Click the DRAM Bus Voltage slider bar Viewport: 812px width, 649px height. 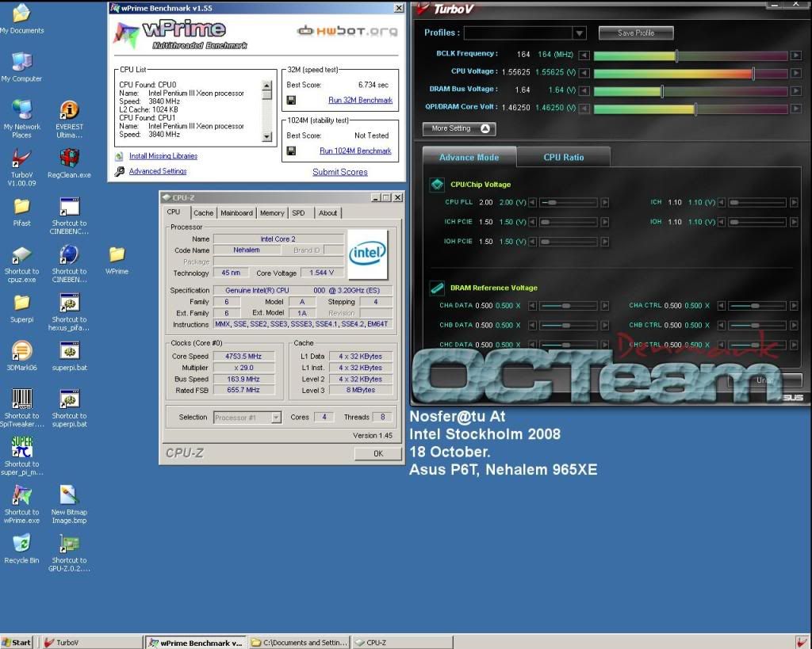pos(691,91)
